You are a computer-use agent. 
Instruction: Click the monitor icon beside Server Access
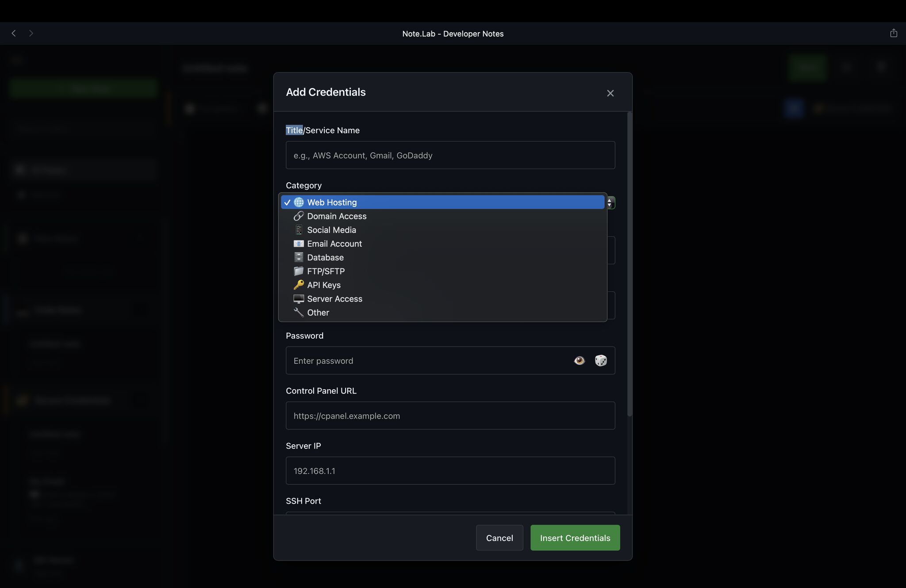click(299, 298)
